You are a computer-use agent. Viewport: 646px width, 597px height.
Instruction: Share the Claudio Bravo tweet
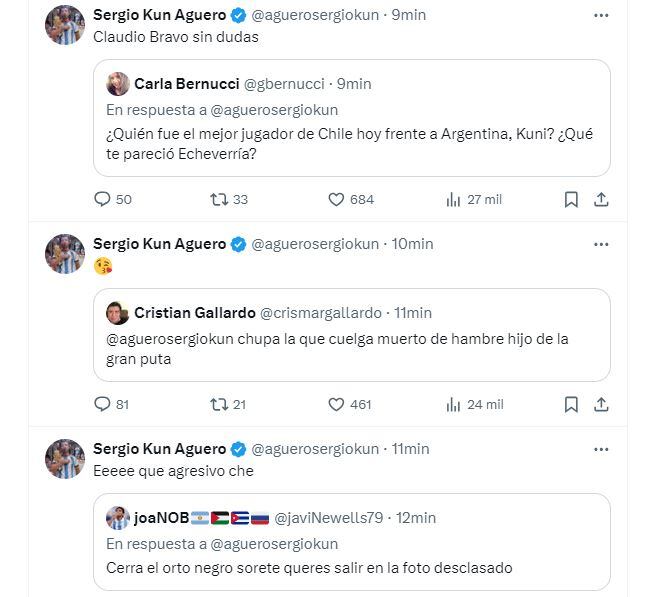[x=601, y=199]
